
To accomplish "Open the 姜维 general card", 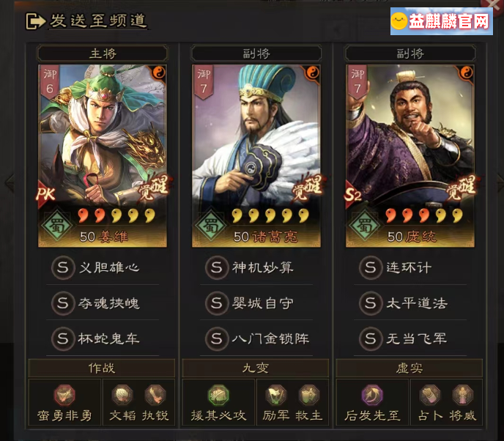I will (103, 156).
